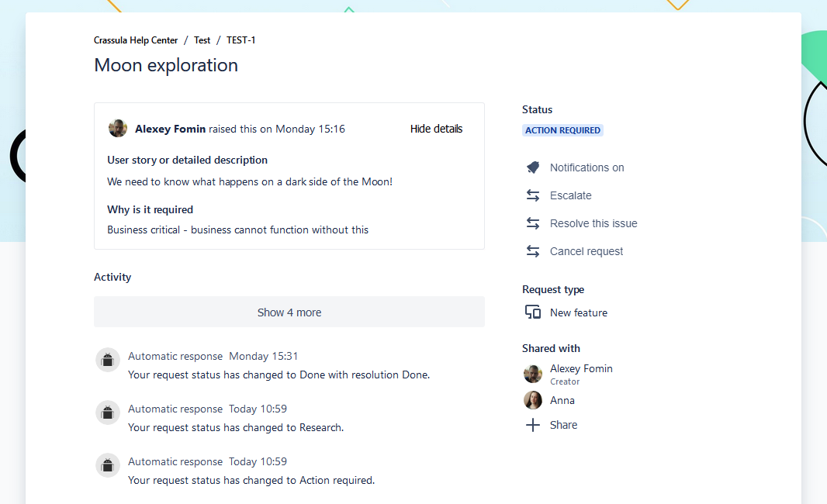The width and height of the screenshot is (827, 504).
Task: Select the Cancel request link
Action: point(587,251)
